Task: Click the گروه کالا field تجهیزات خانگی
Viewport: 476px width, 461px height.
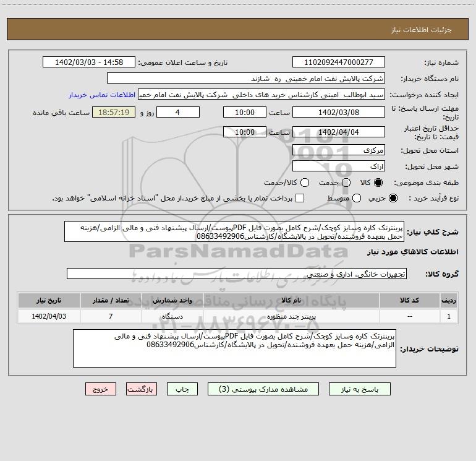Action: pyautogui.click(x=237, y=274)
